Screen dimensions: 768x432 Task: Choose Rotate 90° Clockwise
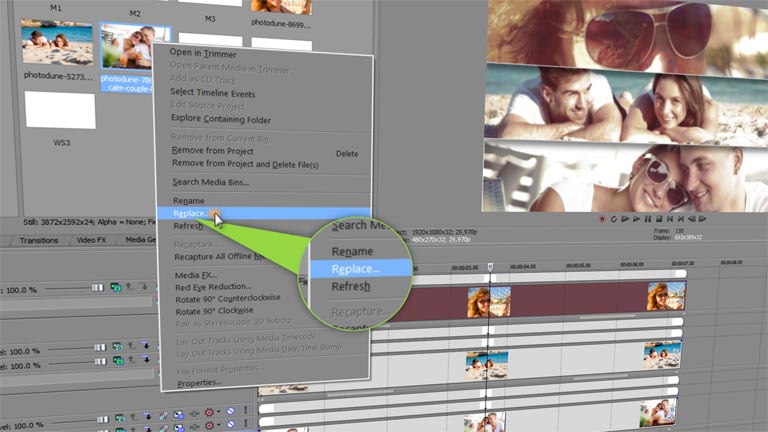tap(215, 311)
